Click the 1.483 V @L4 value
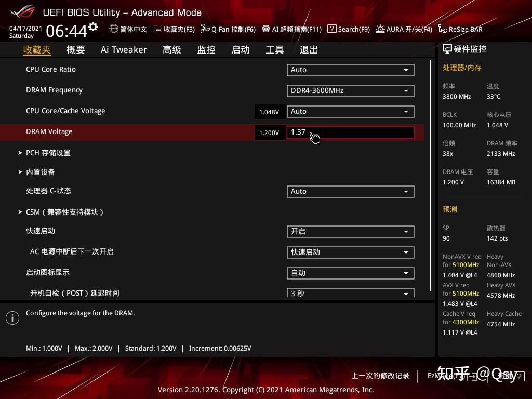 click(x=460, y=303)
